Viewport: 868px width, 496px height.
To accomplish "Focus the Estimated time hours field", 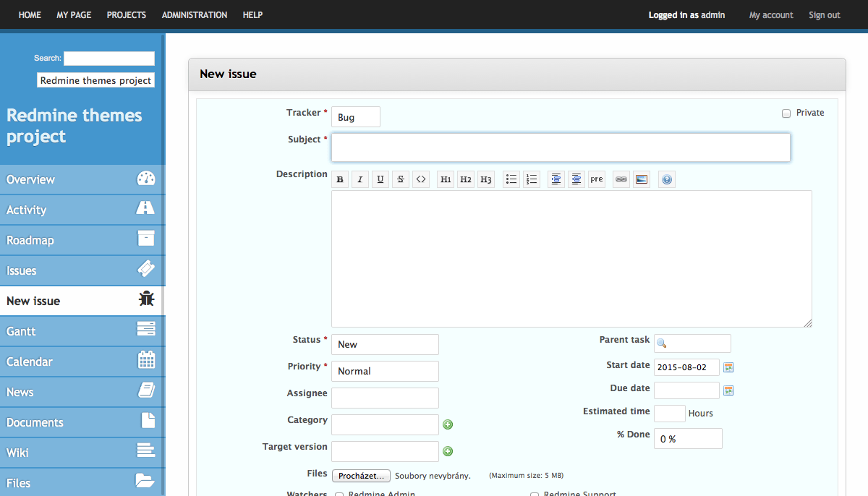I will pos(670,414).
